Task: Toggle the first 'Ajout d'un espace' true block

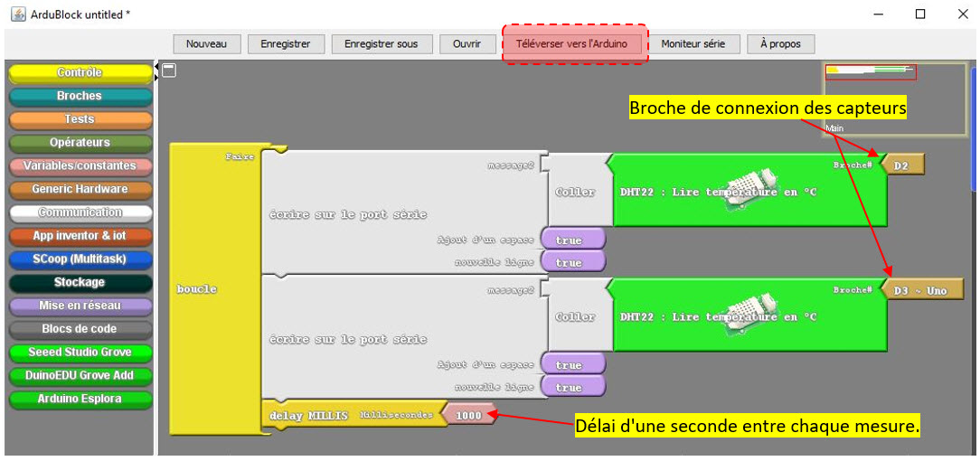Action: tap(571, 240)
